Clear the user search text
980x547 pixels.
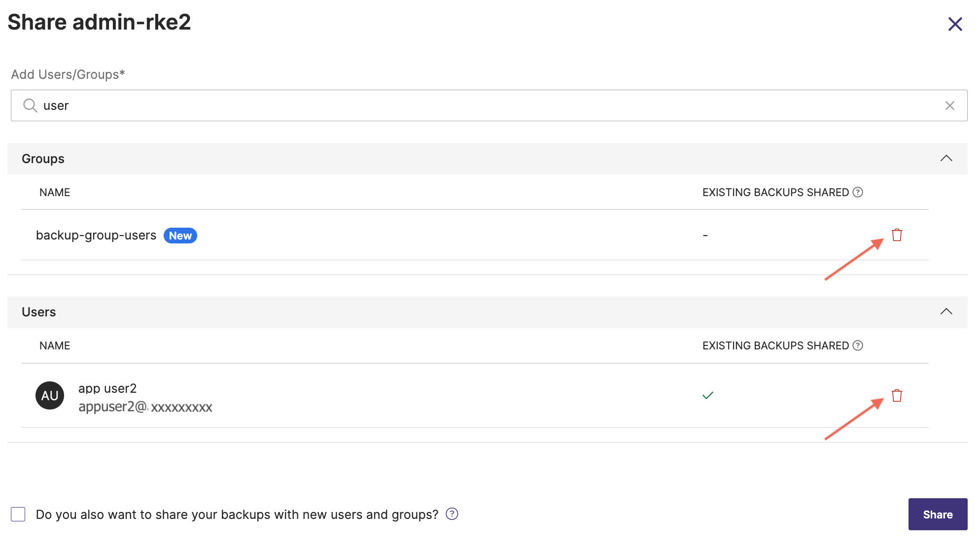click(949, 105)
